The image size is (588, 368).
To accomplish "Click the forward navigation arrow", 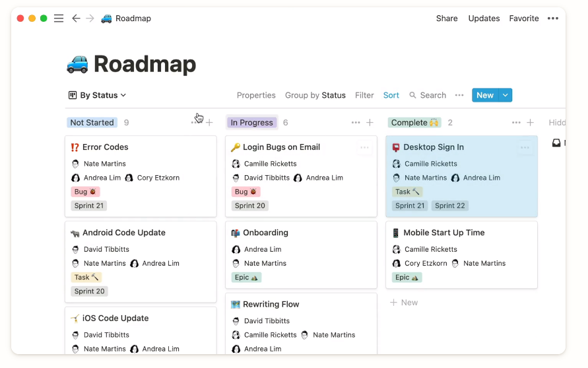I will (x=90, y=18).
